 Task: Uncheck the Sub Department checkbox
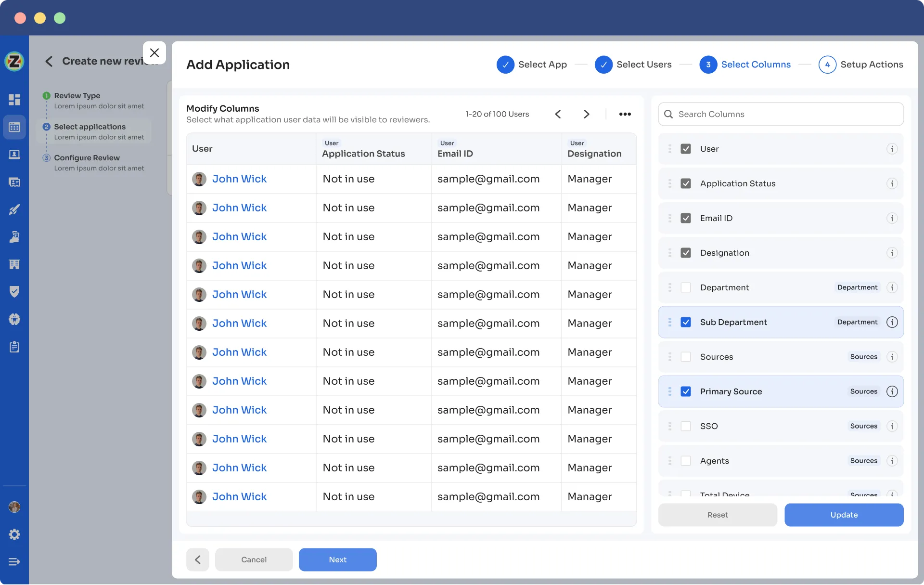[x=686, y=322]
